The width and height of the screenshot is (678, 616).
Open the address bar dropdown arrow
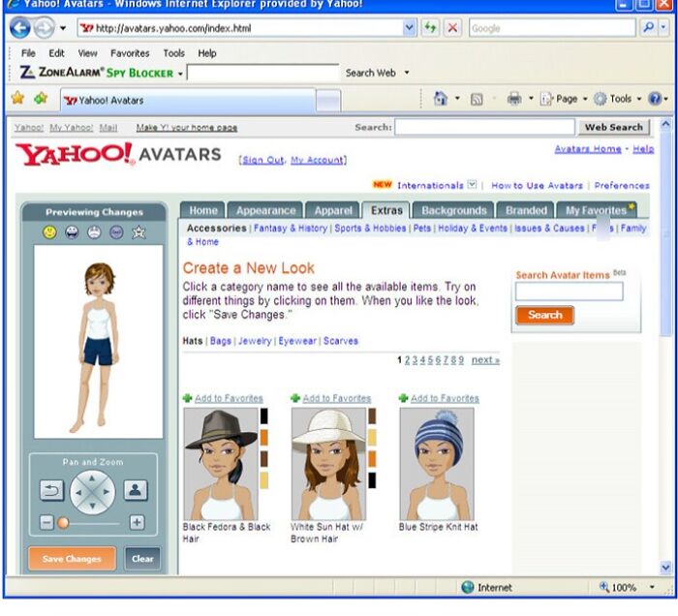409,28
